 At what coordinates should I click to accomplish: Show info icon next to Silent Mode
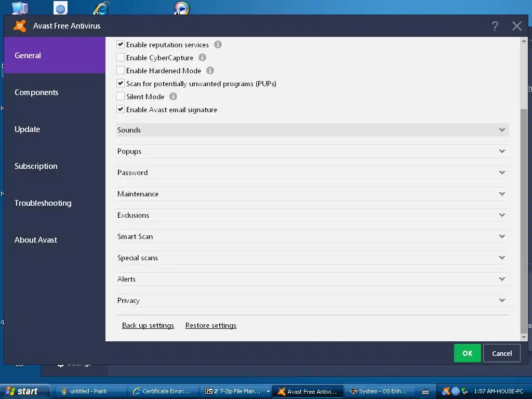(x=173, y=96)
